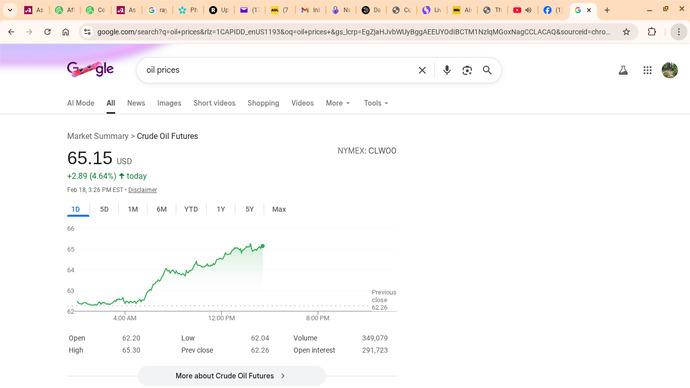Image resolution: width=690 pixels, height=388 pixels.
Task: Go back with browser back arrow
Action: [11, 32]
